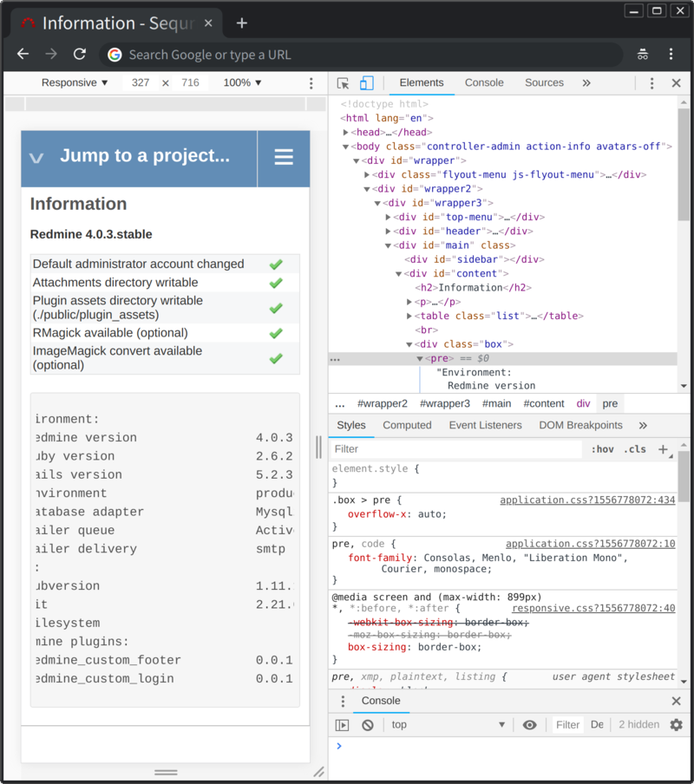Screen dimensions: 694x784
Task: Open the Chrome three-dot menu
Action: 671,54
